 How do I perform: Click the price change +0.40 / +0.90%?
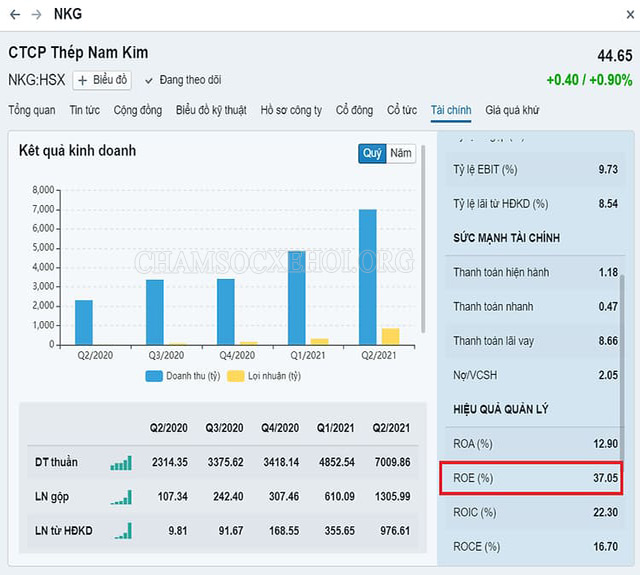(589, 80)
